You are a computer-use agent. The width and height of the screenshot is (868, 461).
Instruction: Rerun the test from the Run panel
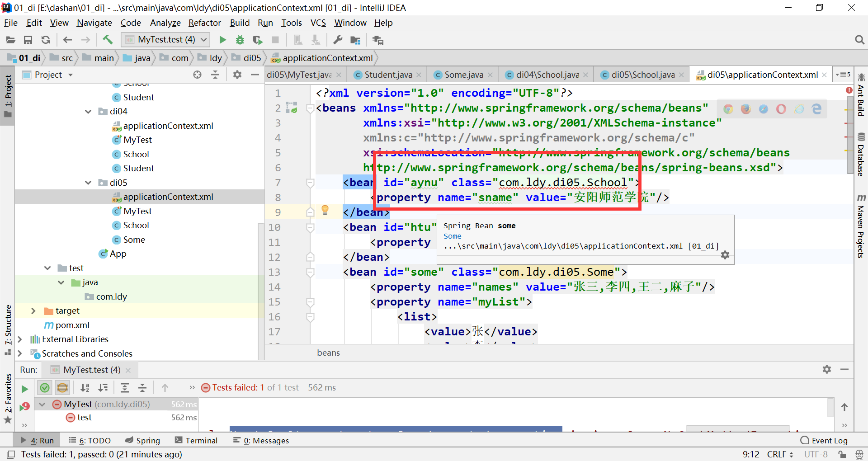(24, 388)
